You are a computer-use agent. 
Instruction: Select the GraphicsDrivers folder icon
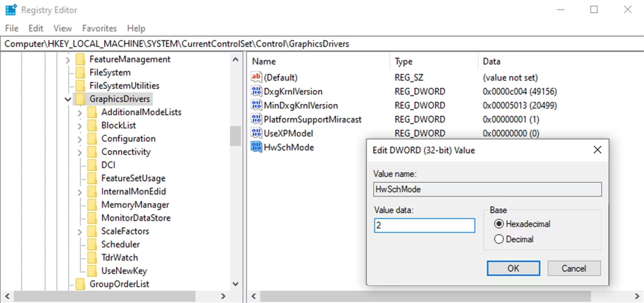pos(80,99)
